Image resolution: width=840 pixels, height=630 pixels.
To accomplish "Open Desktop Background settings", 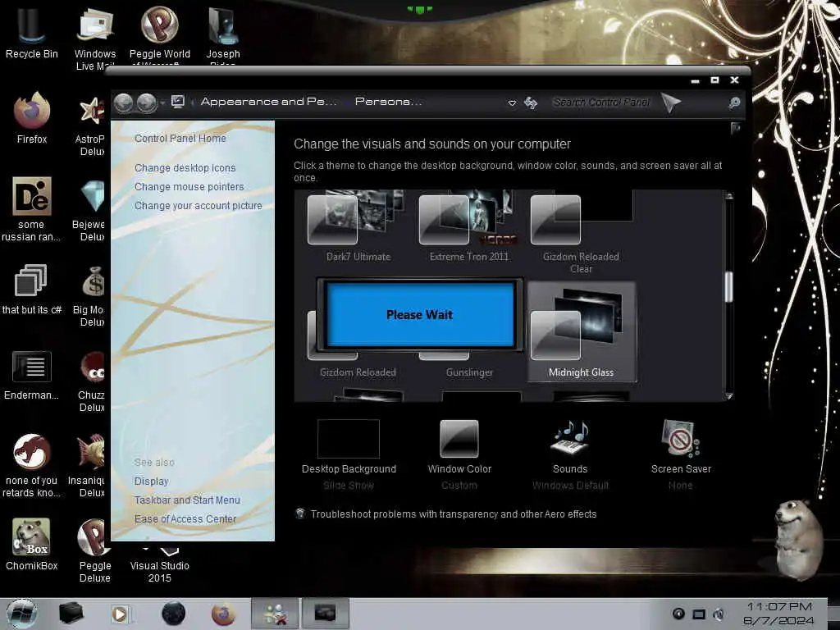I will (x=349, y=453).
